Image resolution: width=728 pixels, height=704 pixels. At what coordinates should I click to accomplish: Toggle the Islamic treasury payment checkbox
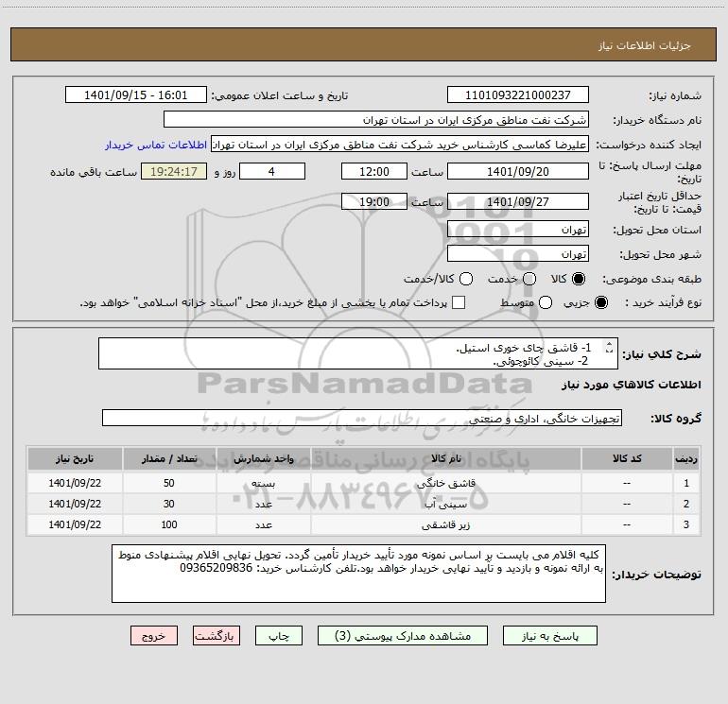pos(459,302)
